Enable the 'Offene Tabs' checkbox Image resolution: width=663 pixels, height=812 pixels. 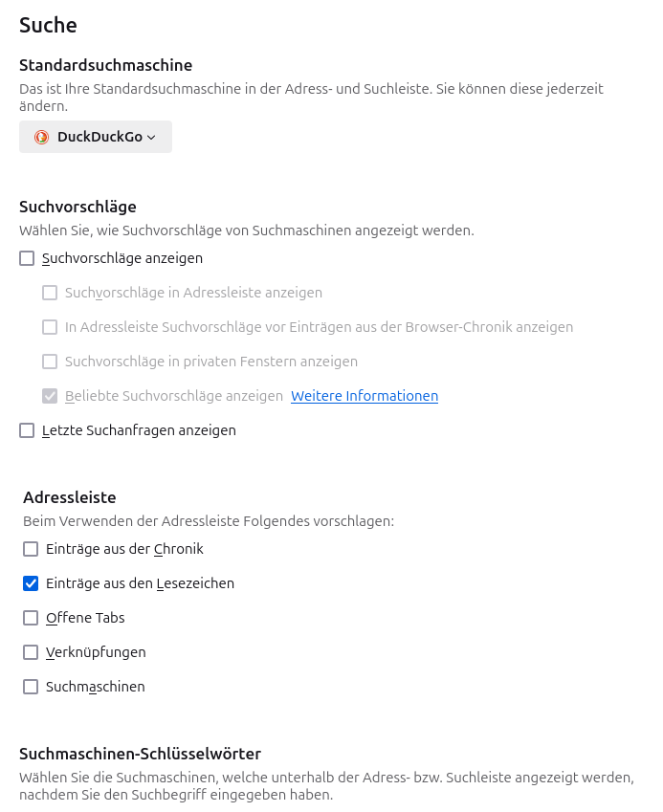click(31, 618)
